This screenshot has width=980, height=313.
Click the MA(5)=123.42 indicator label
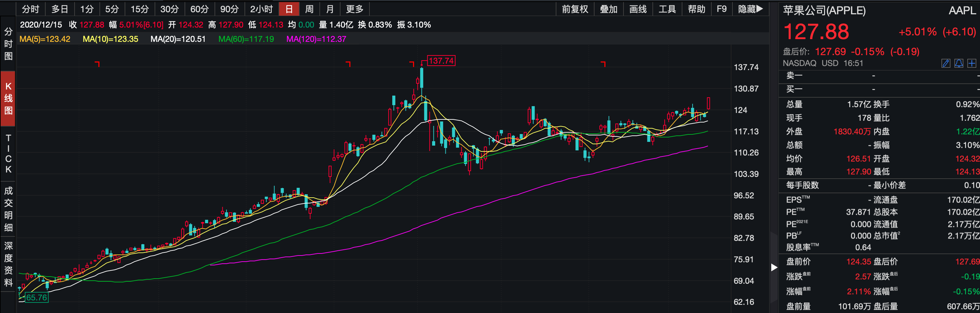point(45,39)
